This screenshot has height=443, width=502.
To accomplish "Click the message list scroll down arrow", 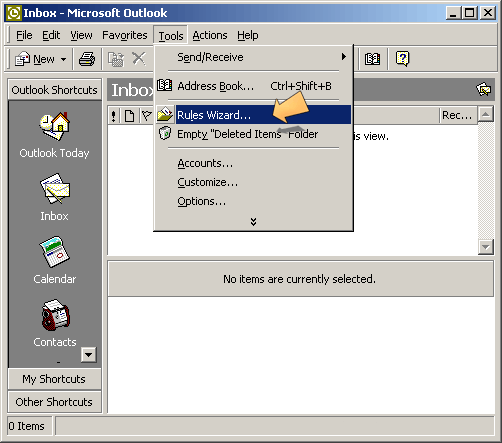I will pos(486,247).
